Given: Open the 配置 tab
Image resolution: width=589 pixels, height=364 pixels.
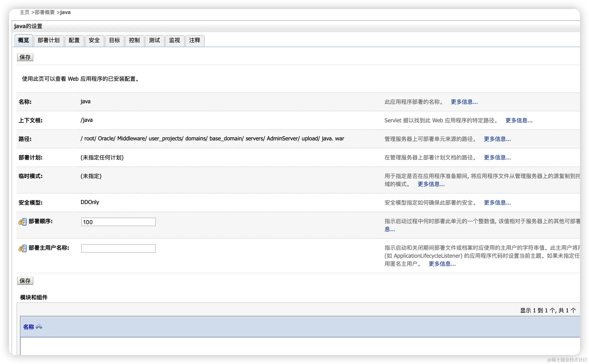Looking at the screenshot, I should coord(74,40).
